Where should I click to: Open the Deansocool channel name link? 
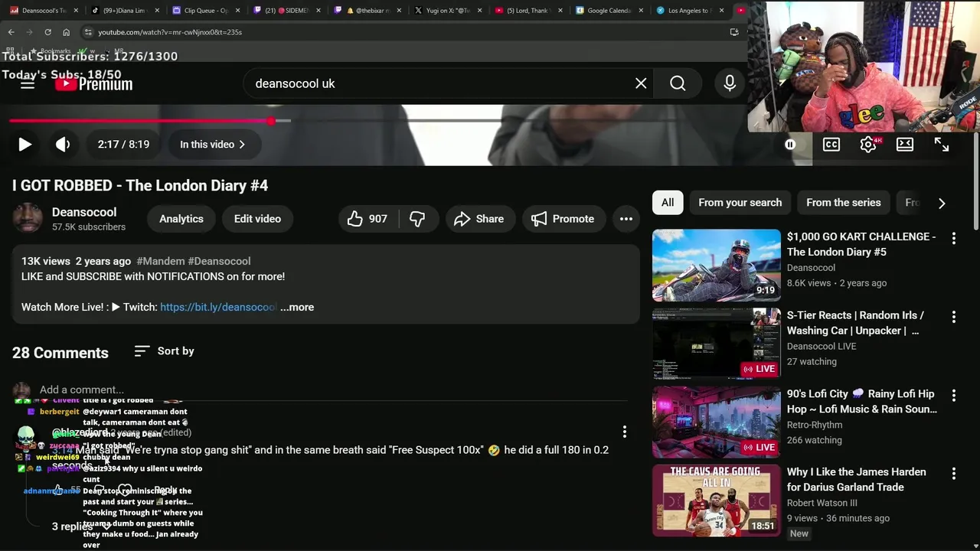tap(84, 212)
